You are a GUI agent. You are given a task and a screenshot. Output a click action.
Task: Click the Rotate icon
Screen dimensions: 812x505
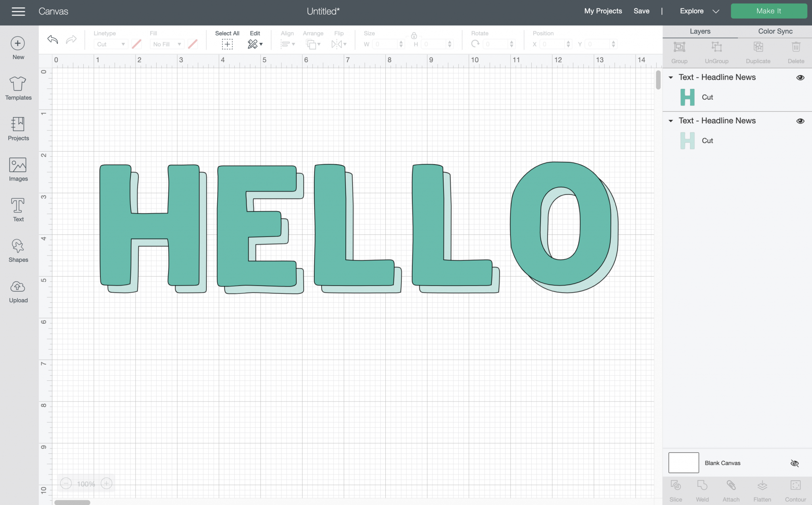coord(475,44)
